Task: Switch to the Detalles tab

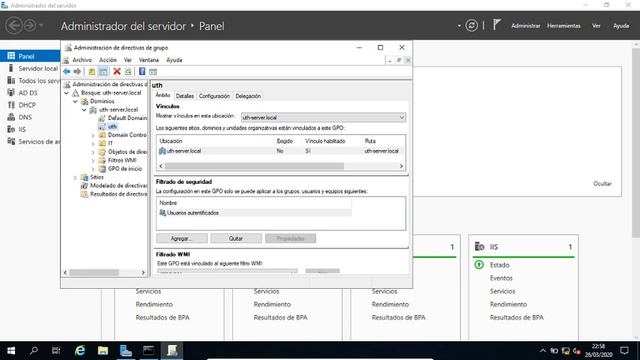Action: pyautogui.click(x=184, y=96)
